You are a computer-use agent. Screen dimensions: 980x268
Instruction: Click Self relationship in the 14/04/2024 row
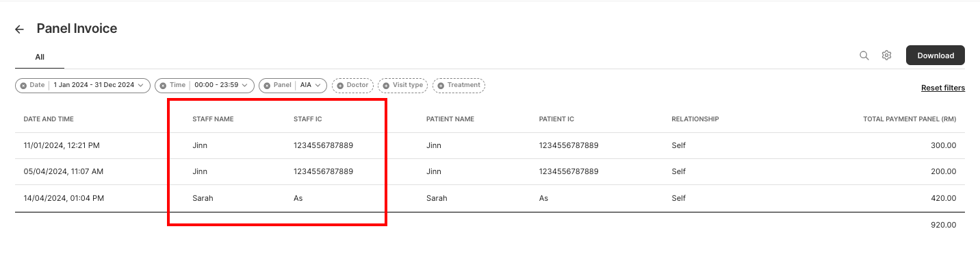tap(678, 198)
